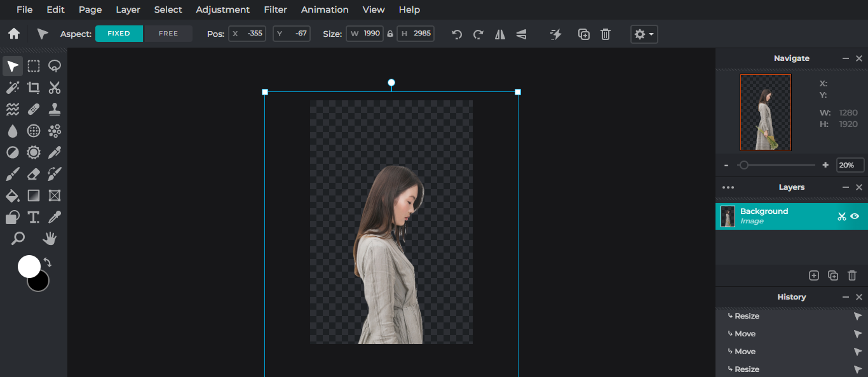Choose the Eraser tool
Screen dimensions: 868x377
34,174
